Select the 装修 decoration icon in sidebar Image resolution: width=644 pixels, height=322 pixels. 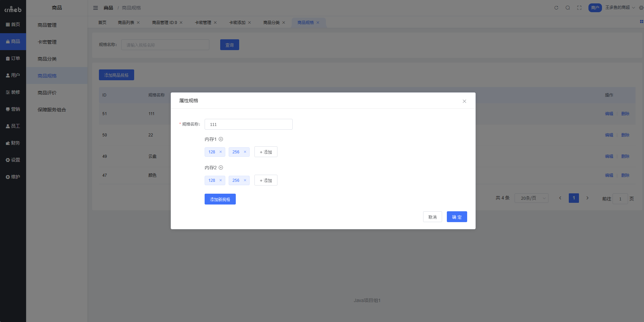click(13, 92)
